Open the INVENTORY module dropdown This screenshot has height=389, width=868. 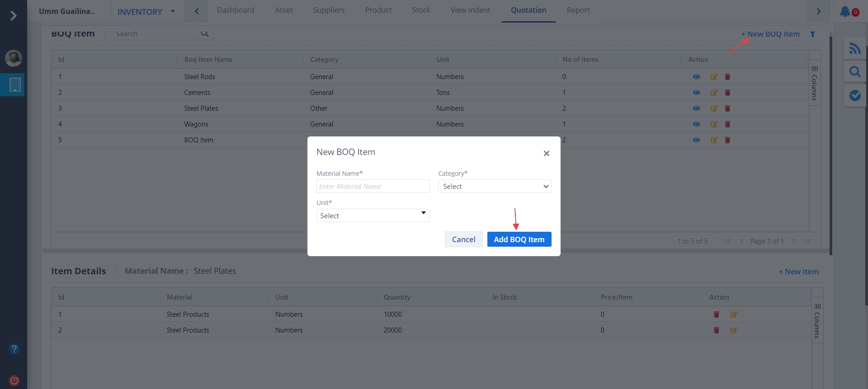146,12
